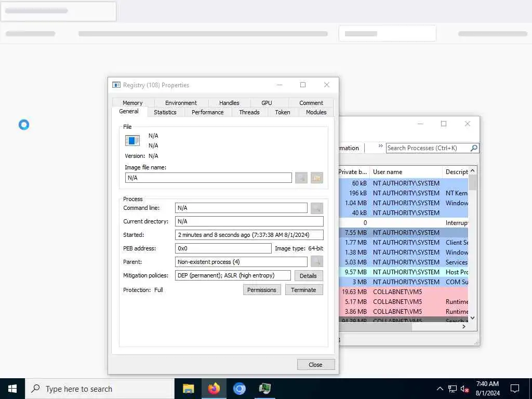The width and height of the screenshot is (532, 399).
Task: Click the open folder icon beside Image file name
Action: point(317,178)
